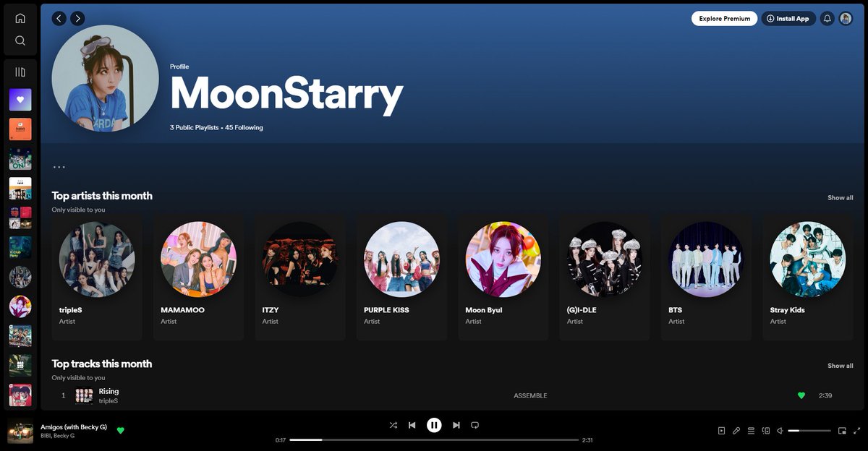Image resolution: width=868 pixels, height=451 pixels.
Task: Expand Your Library panel
Action: tap(20, 72)
